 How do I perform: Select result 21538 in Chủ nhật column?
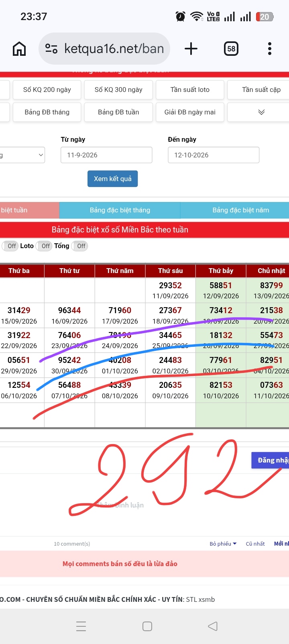(x=271, y=310)
